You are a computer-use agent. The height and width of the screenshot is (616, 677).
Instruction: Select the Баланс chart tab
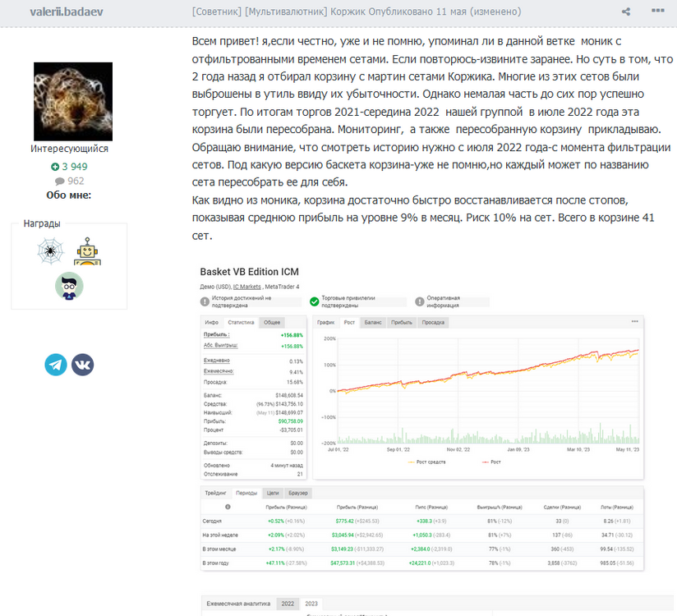click(373, 323)
